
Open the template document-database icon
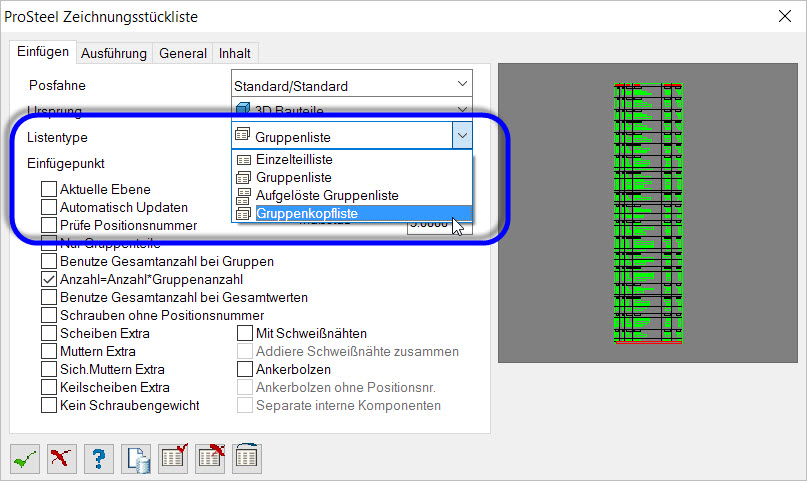click(136, 458)
